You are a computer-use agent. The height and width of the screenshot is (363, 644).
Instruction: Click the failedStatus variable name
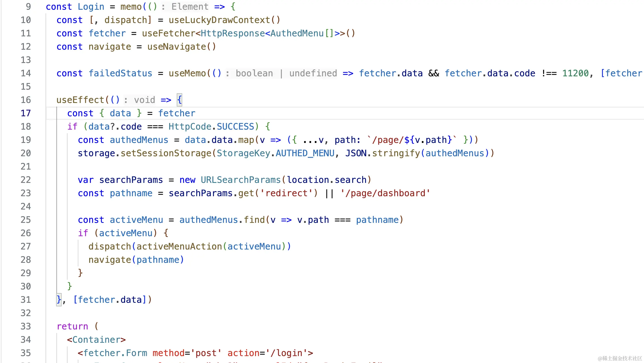click(120, 73)
